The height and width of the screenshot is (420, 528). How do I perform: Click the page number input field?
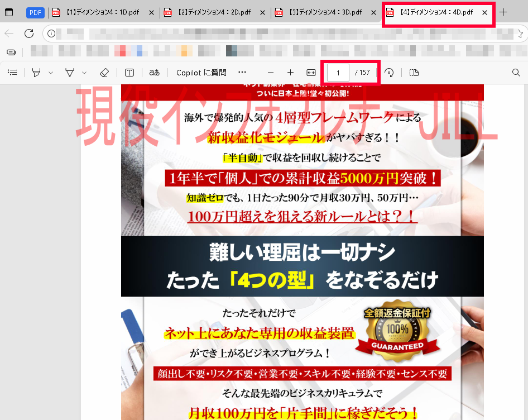338,73
